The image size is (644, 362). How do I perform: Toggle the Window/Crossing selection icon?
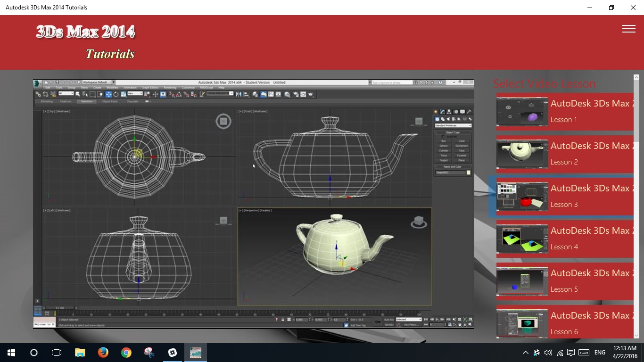click(100, 94)
